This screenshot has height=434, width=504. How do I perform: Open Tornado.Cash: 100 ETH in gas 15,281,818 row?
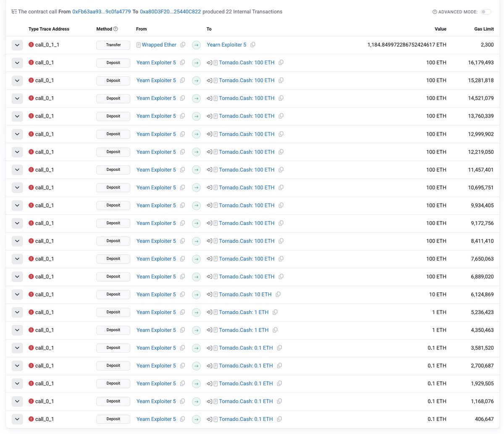click(x=247, y=81)
